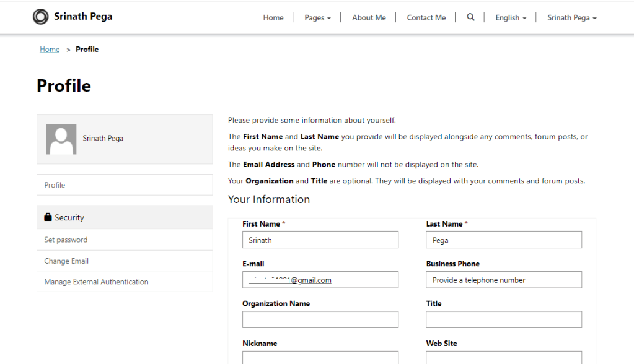
Task: Click the Title input field
Action: (x=503, y=319)
